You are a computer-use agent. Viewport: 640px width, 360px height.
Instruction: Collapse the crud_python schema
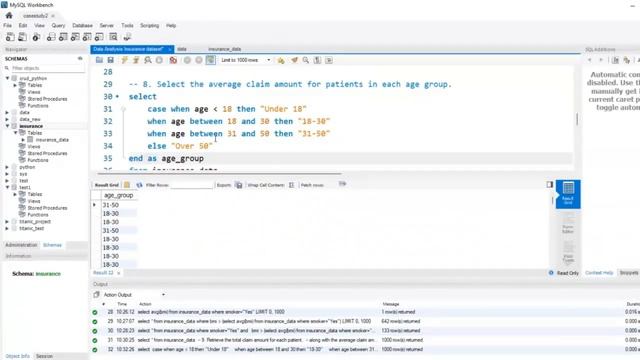[7, 78]
